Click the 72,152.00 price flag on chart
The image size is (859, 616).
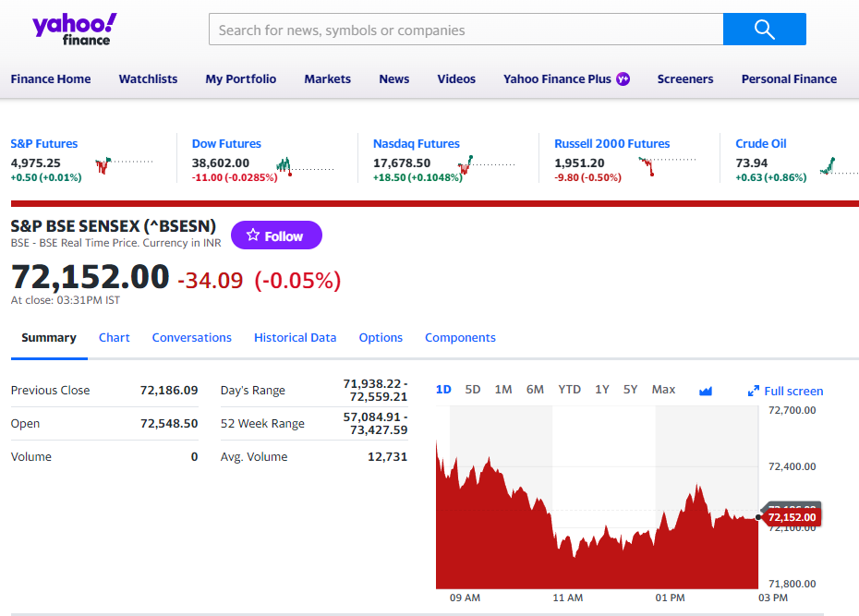791,517
